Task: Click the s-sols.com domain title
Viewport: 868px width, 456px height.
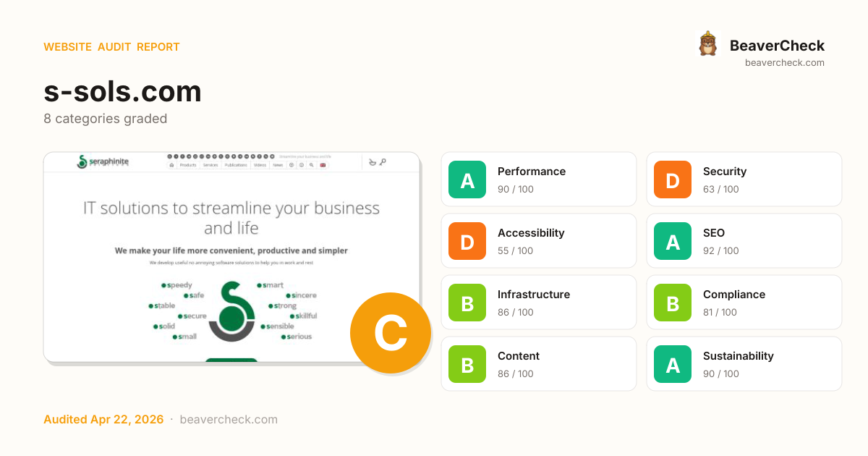Action: coord(122,92)
